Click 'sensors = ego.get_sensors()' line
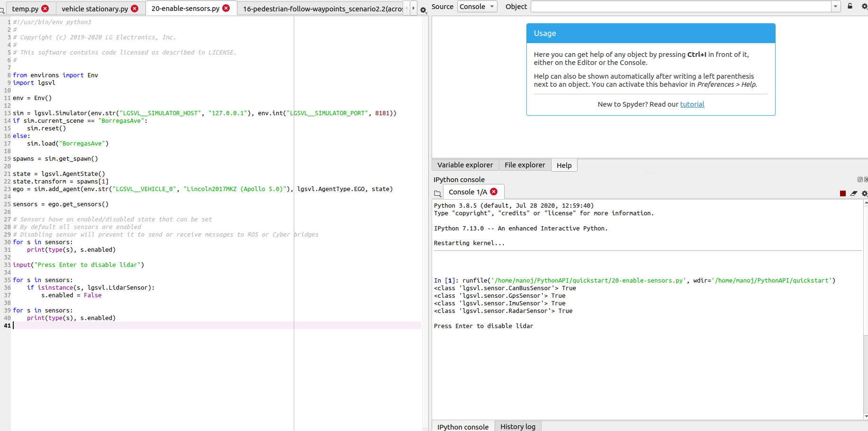 point(61,204)
